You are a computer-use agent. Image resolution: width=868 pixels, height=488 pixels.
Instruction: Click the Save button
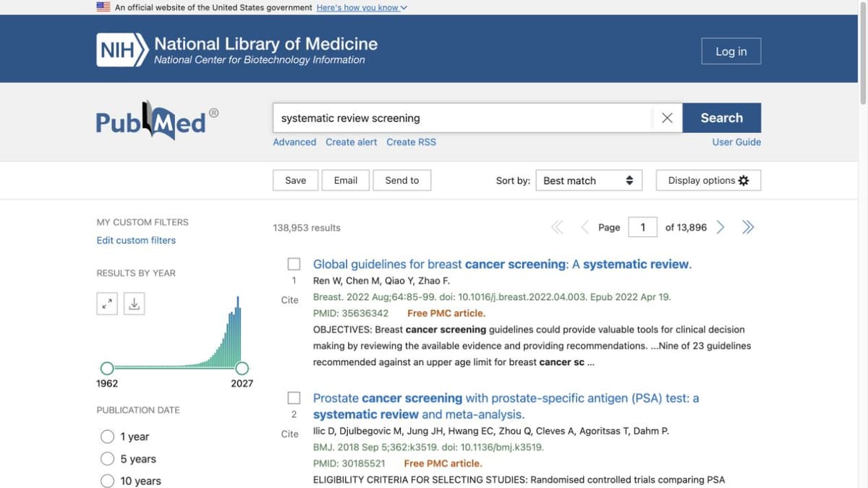pyautogui.click(x=295, y=180)
